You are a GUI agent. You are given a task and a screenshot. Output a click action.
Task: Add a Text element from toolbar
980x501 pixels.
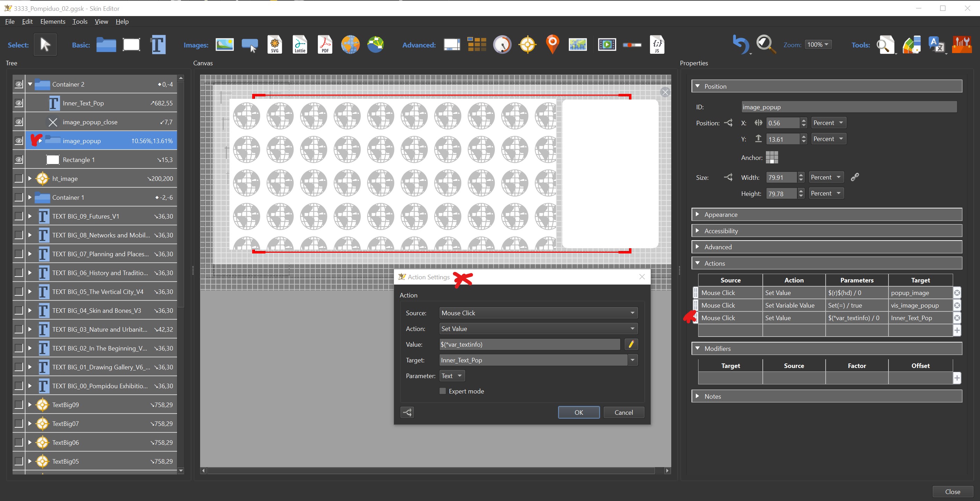click(158, 44)
